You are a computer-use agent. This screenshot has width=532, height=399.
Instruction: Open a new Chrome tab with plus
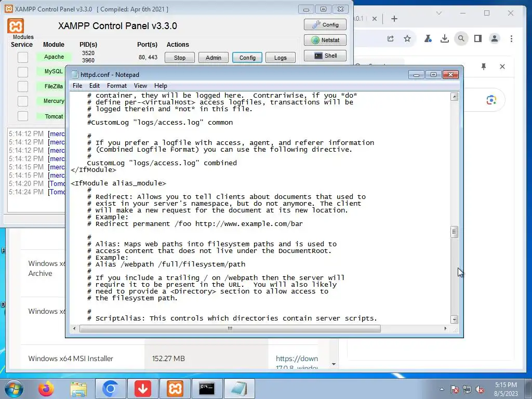point(394,19)
